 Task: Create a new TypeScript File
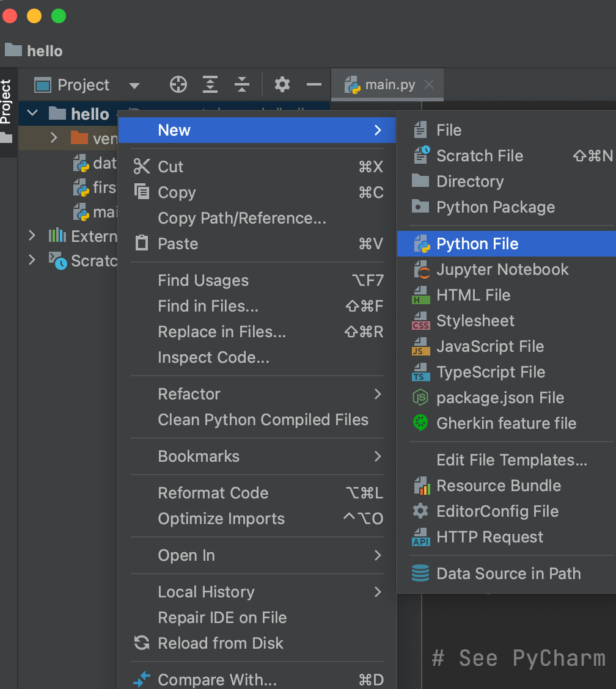pyautogui.click(x=507, y=372)
